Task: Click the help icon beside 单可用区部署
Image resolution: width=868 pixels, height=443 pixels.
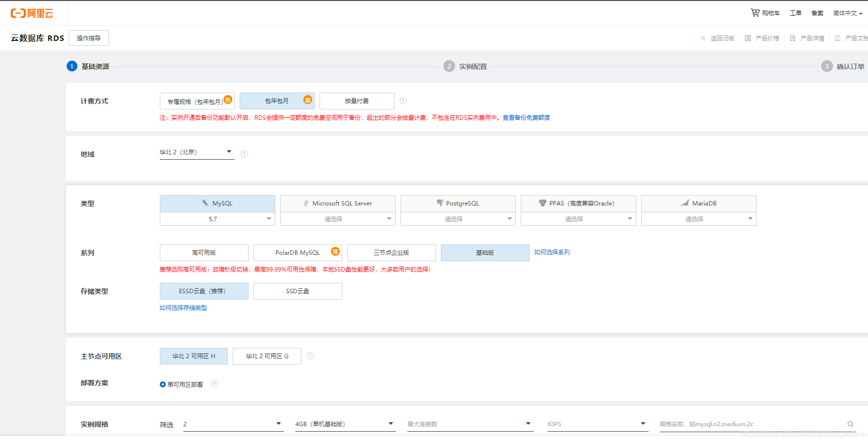Action: [x=215, y=384]
